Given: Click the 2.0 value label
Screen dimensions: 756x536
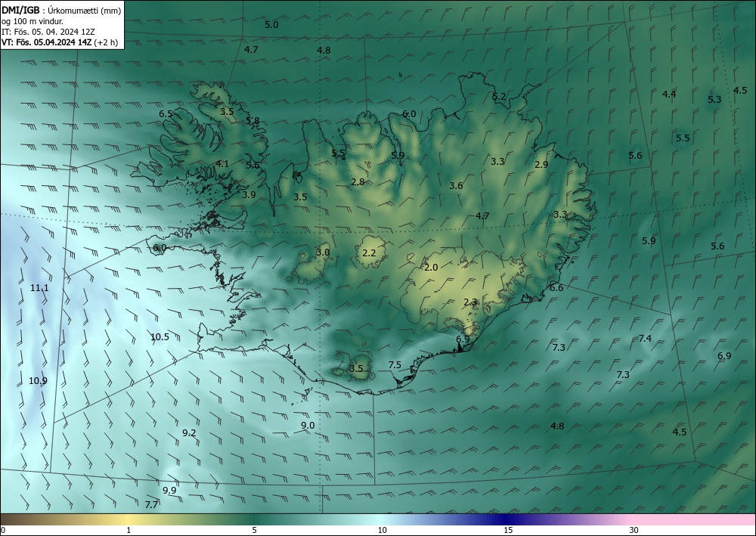Looking at the screenshot, I should (x=431, y=267).
